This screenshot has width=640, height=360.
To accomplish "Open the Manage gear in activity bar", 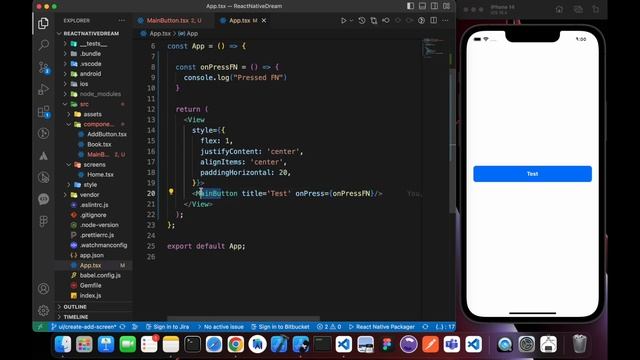I will pos(43,311).
